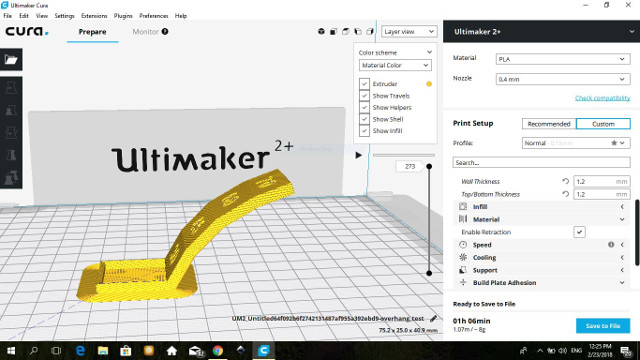Viewport: 640px width, 360px height.
Task: Toggle the Extruder checkbox
Action: coord(364,84)
